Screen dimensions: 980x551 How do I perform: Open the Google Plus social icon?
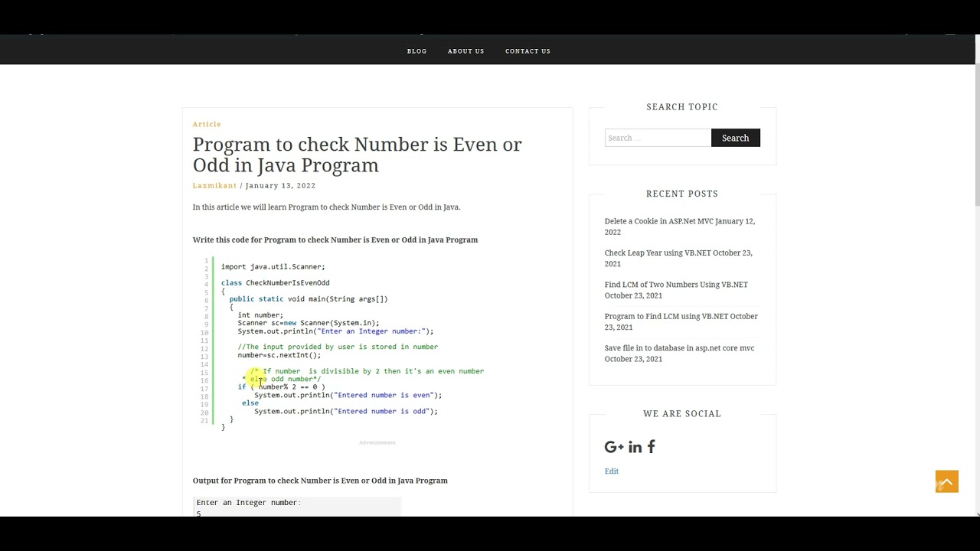coord(614,447)
